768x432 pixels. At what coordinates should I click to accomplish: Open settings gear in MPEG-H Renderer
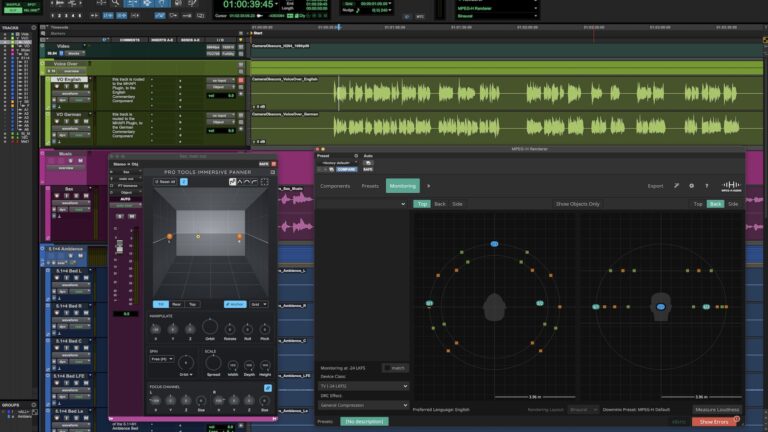pos(691,186)
